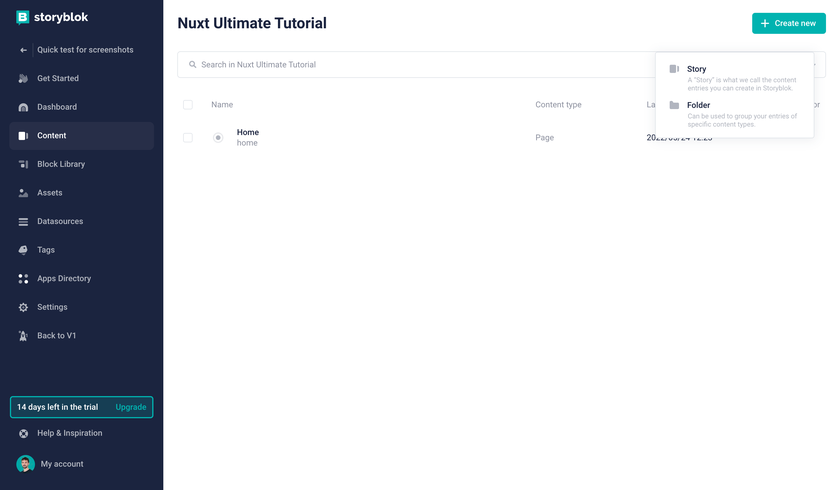Viewport: 840px width, 490px height.
Task: Open the Home story entry
Action: tap(248, 132)
